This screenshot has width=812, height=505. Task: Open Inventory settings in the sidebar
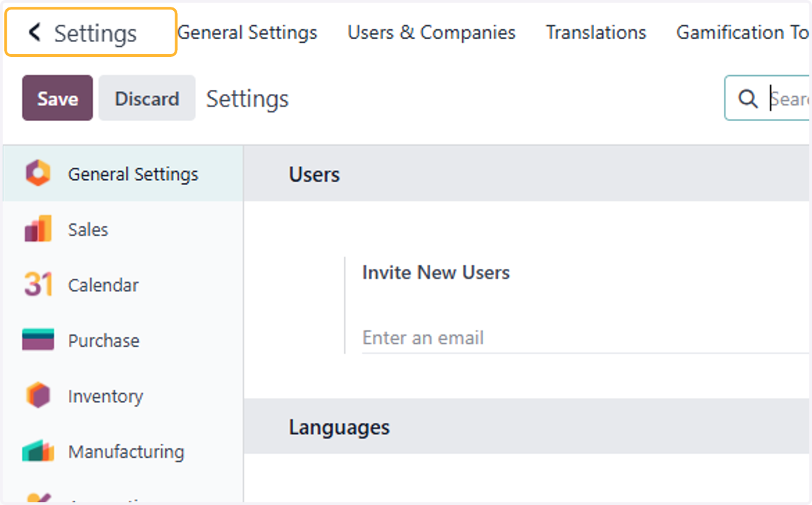click(122, 396)
